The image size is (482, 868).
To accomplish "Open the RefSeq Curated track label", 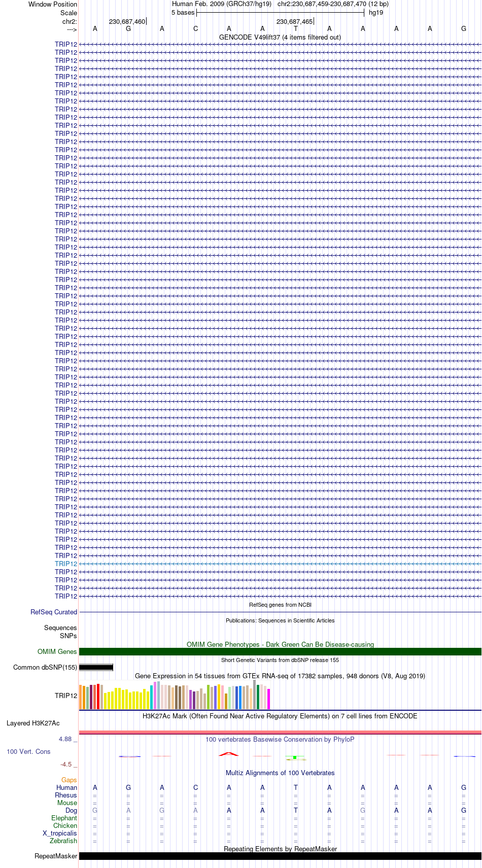I will tap(54, 612).
